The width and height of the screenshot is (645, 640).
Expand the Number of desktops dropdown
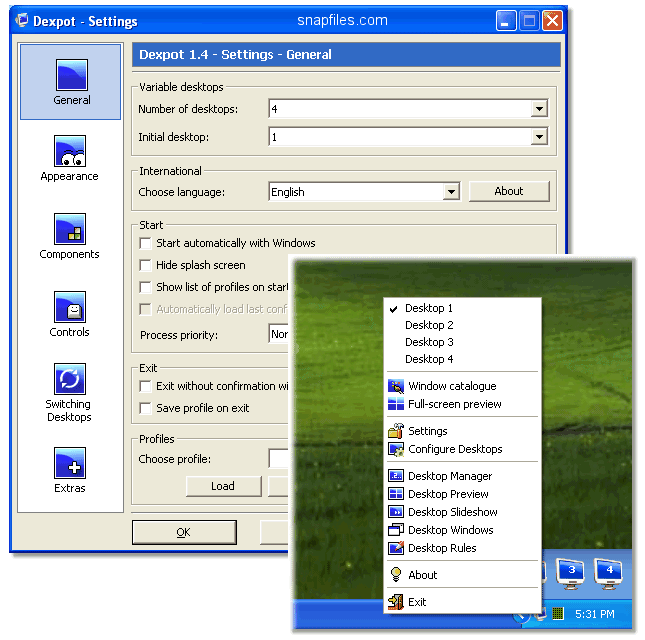(539, 109)
